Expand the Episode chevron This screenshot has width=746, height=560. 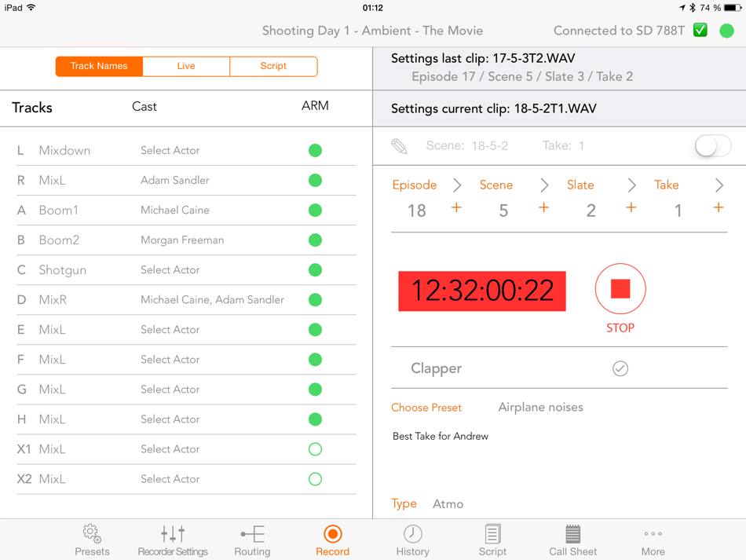coord(457,185)
